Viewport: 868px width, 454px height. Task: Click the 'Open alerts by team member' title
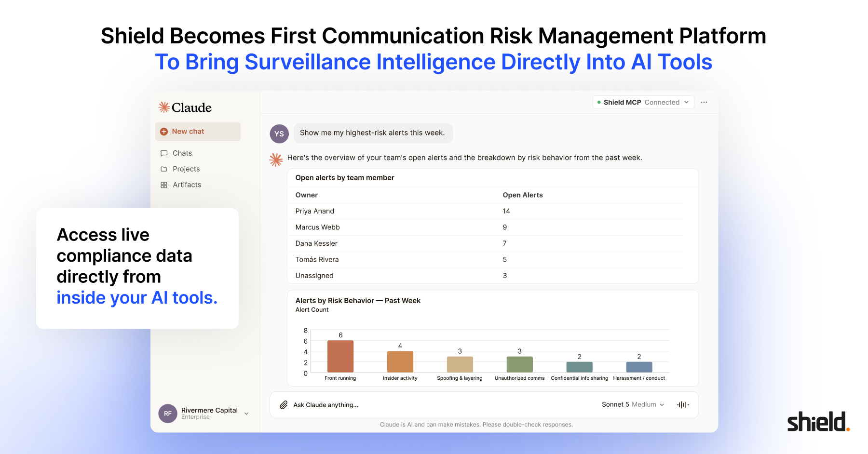coord(345,178)
